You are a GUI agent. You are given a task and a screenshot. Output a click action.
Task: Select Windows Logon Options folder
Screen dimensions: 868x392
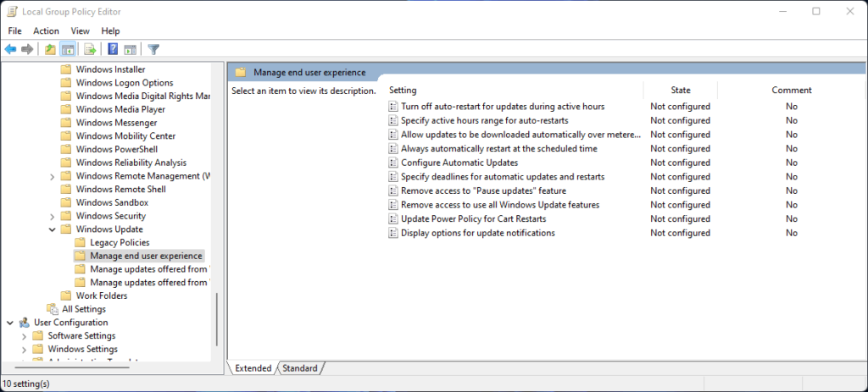pos(125,83)
